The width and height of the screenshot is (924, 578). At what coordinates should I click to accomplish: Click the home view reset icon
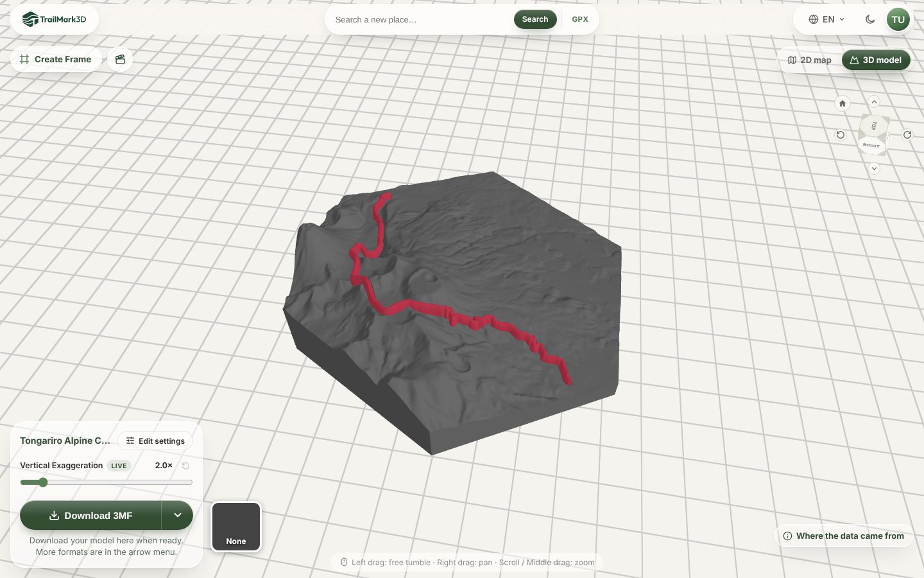point(843,103)
